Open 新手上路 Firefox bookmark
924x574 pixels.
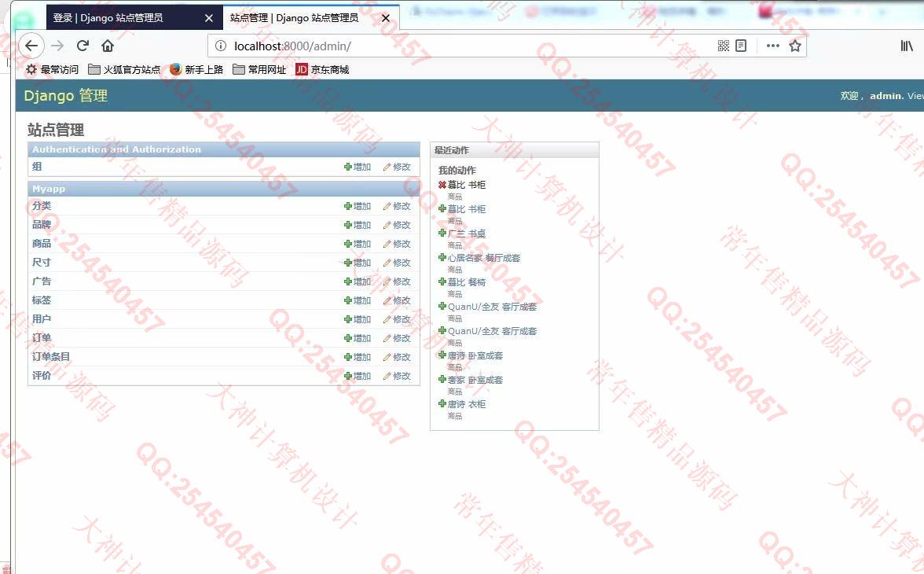[x=196, y=70]
